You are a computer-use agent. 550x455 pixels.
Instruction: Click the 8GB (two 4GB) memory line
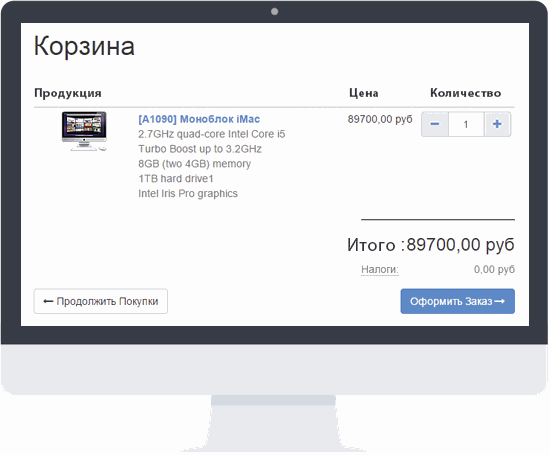point(194,164)
